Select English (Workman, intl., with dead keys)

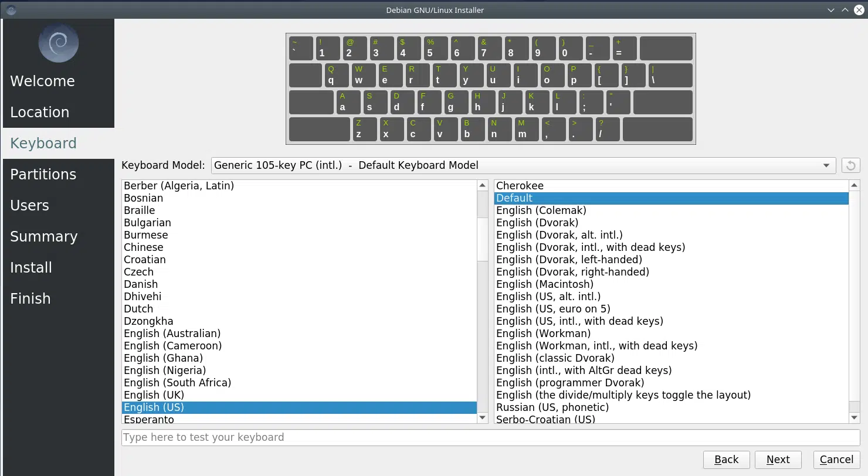pos(672,346)
